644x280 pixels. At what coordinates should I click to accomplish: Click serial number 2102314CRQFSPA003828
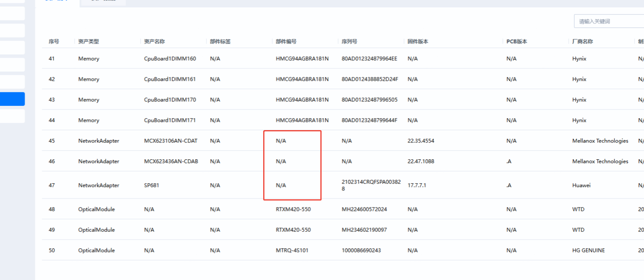pos(370,185)
